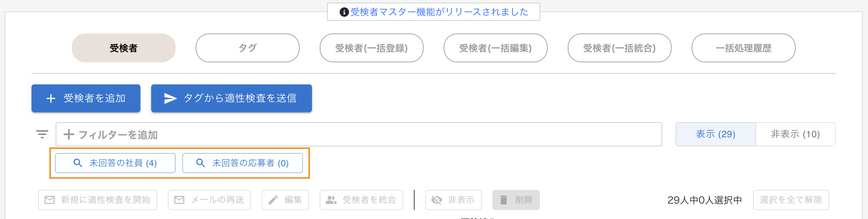
Task: Switch to 非表示 (10) view
Action: click(x=795, y=134)
